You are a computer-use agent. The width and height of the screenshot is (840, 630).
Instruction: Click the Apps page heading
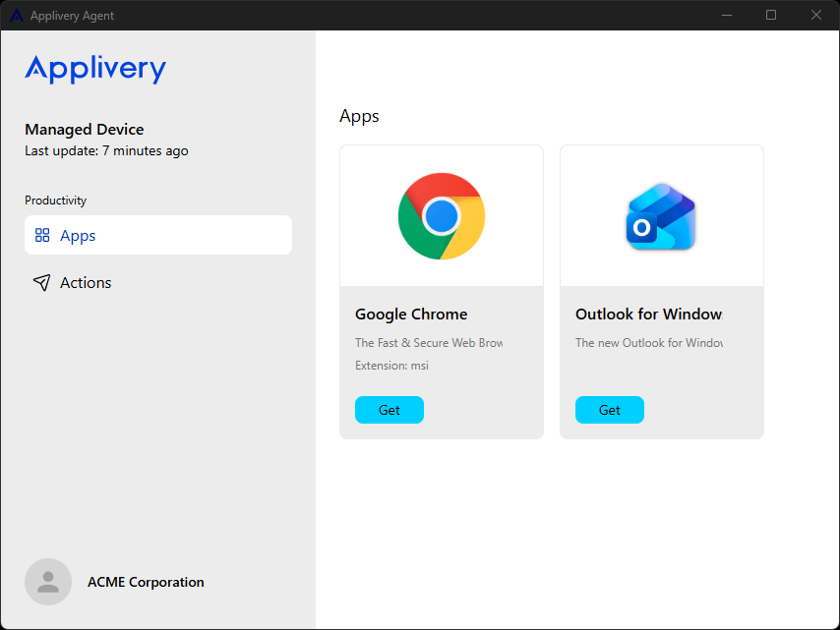359,116
